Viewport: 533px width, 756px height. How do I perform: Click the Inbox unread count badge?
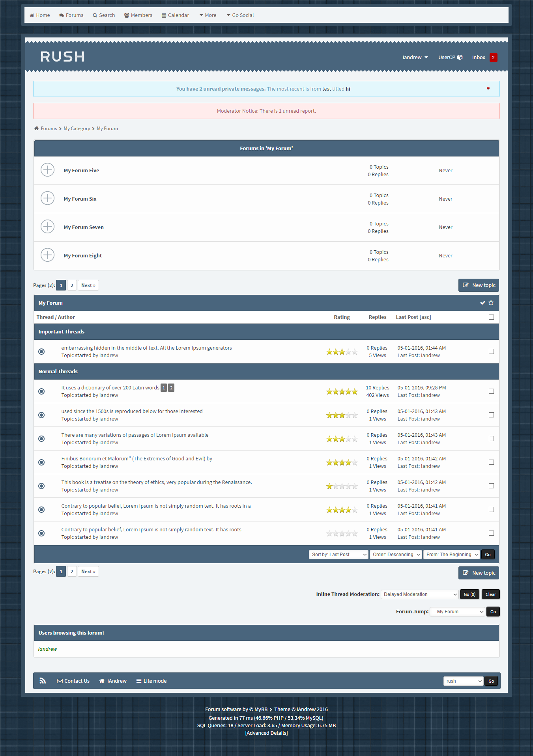tap(493, 58)
